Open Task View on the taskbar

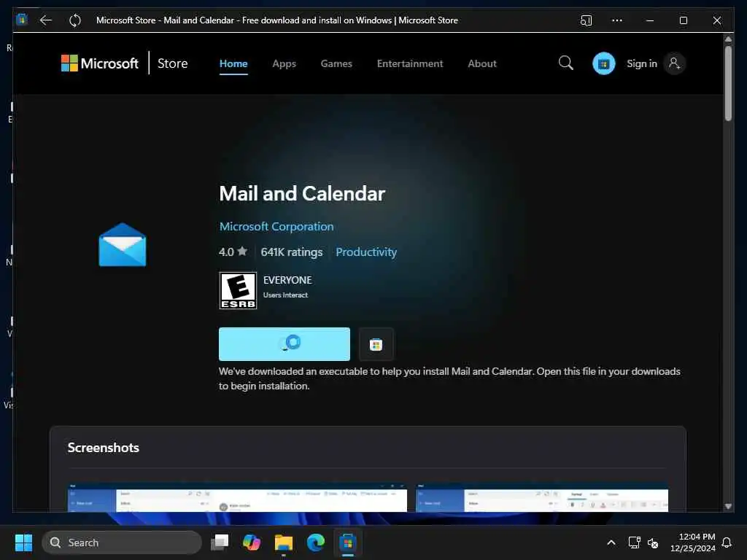click(220, 542)
